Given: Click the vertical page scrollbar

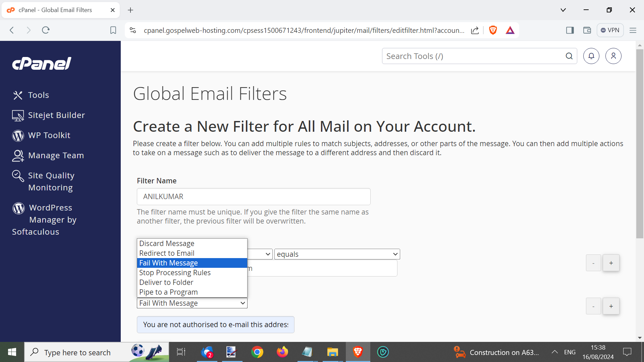Looking at the screenshot, I should [x=640, y=144].
